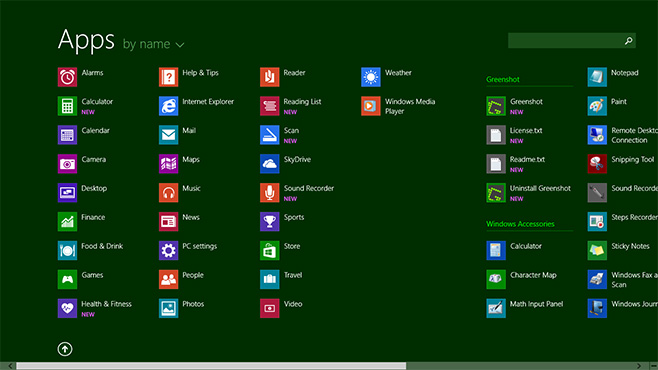The image size is (658, 370).
Task: Open the Travel suitcase icon
Action: pyautogui.click(x=269, y=280)
